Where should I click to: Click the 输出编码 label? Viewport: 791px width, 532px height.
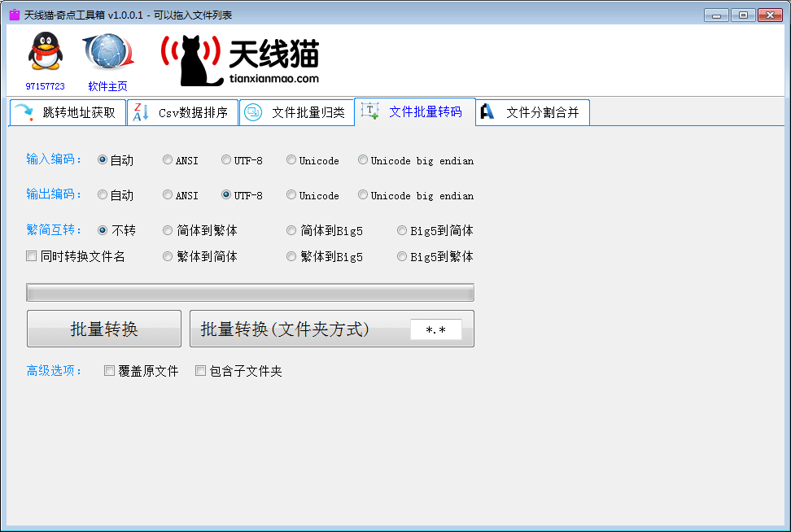coord(54,194)
